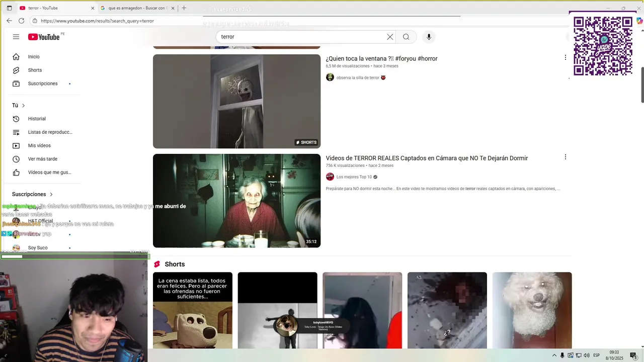Click the Inicio home icon in sidebar

(16, 57)
